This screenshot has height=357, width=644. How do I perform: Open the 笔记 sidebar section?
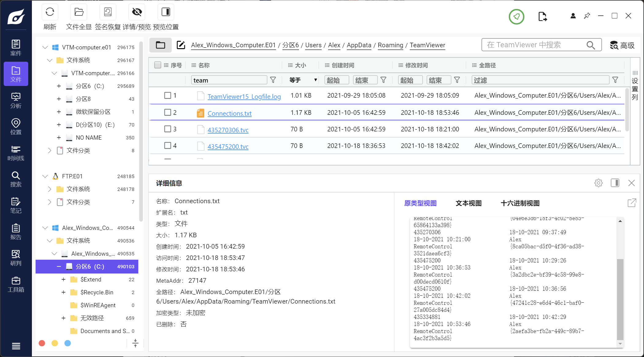[16, 205]
